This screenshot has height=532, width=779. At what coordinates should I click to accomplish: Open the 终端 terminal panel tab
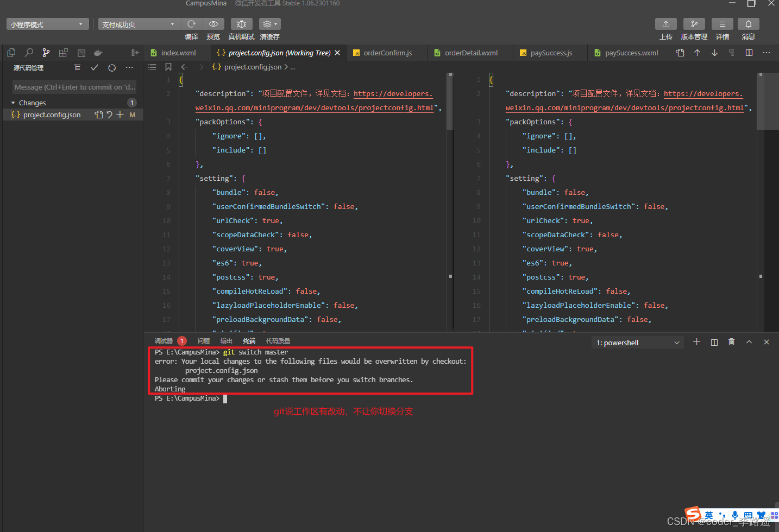(249, 341)
